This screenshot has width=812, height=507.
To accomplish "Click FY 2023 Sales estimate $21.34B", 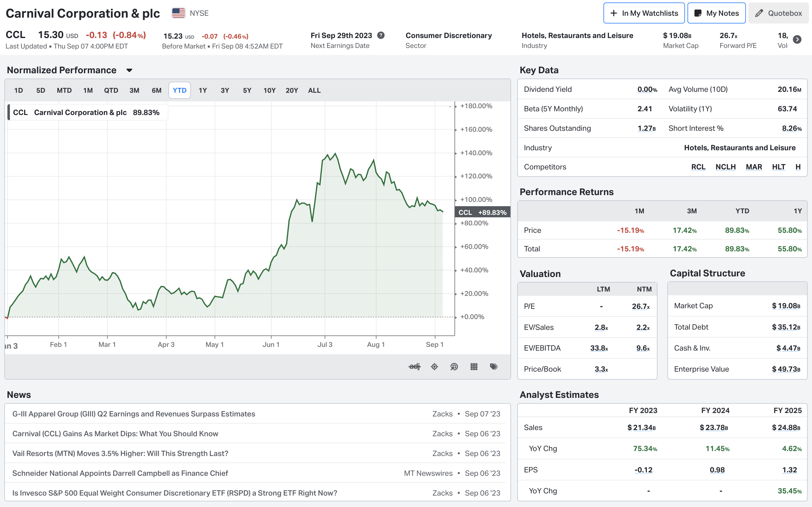I will point(641,428).
